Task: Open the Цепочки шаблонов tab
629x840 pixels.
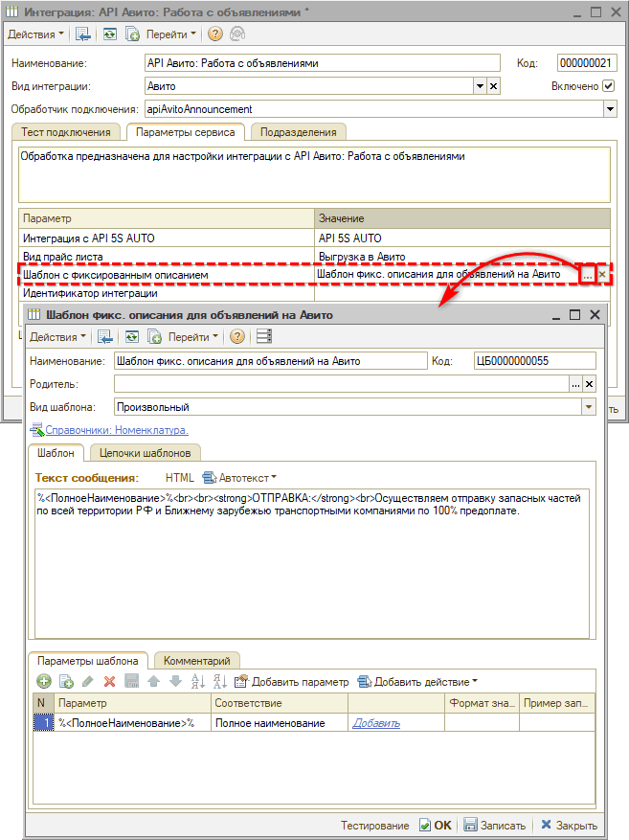Action: (146, 452)
